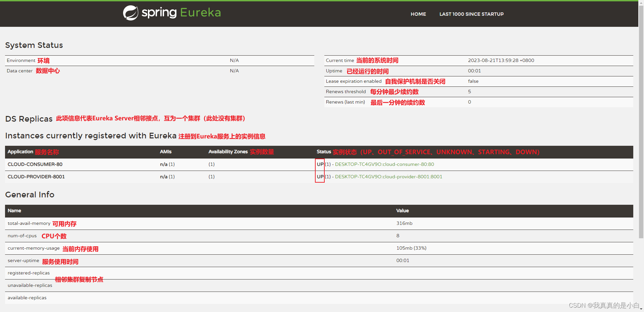Viewport: 644px width, 312px height.
Task: Click the Environment row label
Action: [21, 60]
